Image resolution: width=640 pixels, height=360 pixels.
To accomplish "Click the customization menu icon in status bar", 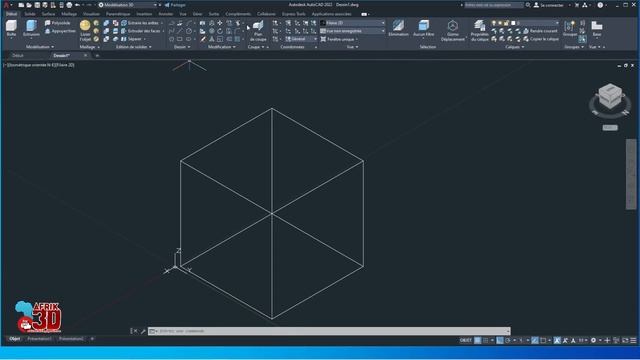I will click(633, 340).
